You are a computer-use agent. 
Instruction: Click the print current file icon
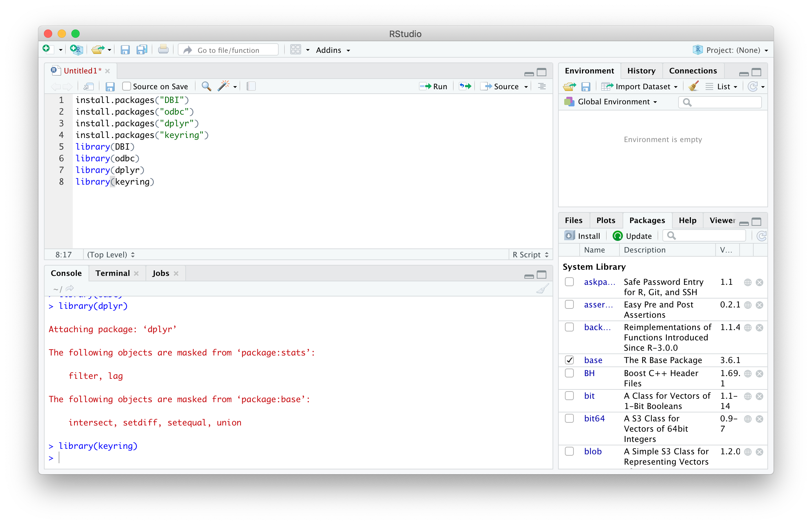coord(163,50)
